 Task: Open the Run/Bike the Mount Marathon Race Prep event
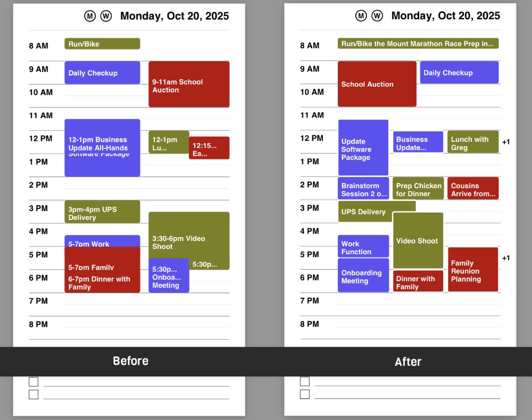[418, 44]
